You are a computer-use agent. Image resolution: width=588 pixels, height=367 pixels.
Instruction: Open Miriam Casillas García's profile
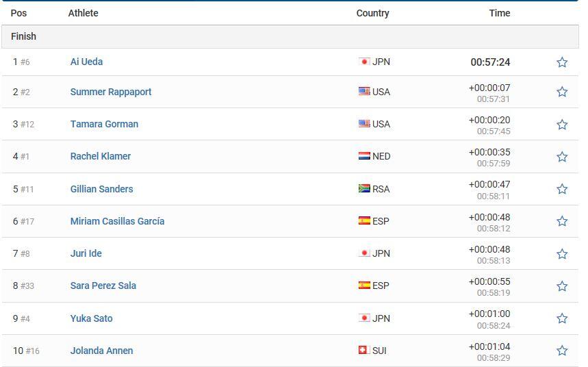(117, 221)
